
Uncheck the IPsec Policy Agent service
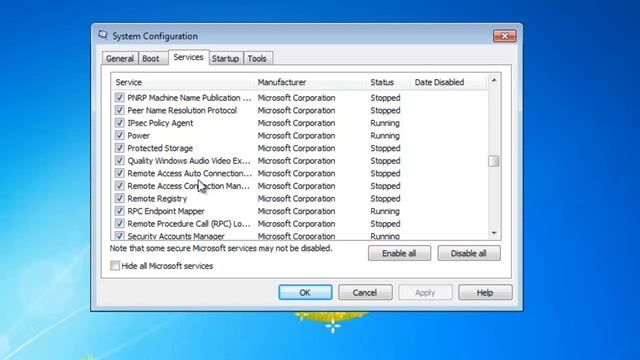click(x=119, y=123)
